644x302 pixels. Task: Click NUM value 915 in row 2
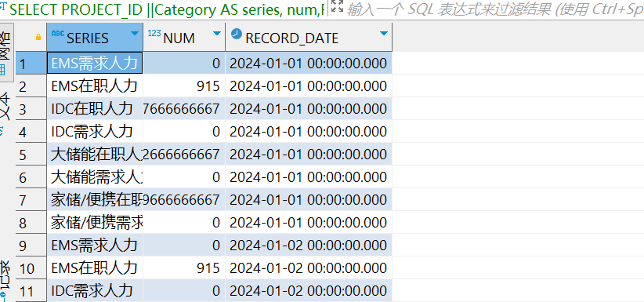pyautogui.click(x=184, y=86)
